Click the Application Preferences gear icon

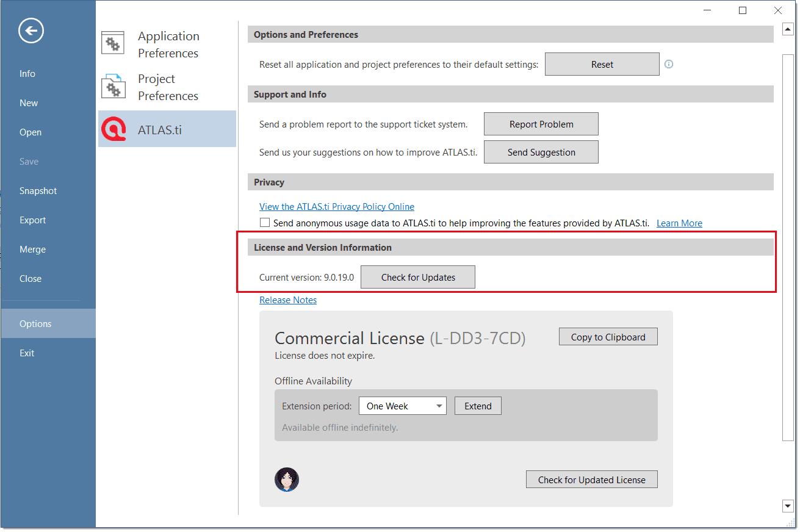[x=113, y=44]
